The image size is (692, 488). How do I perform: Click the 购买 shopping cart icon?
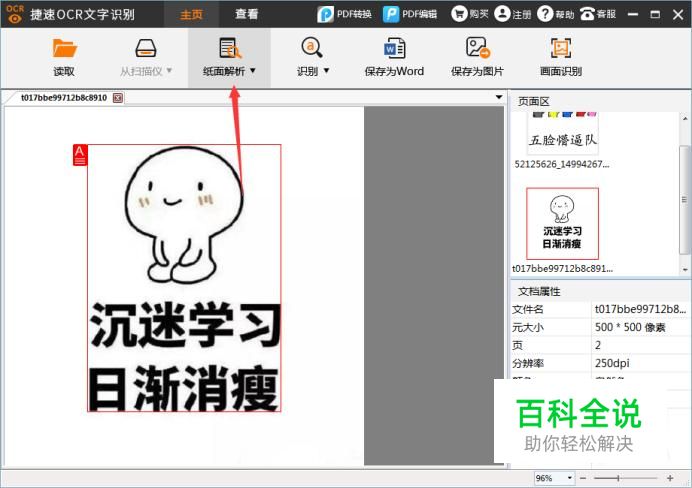(x=459, y=14)
